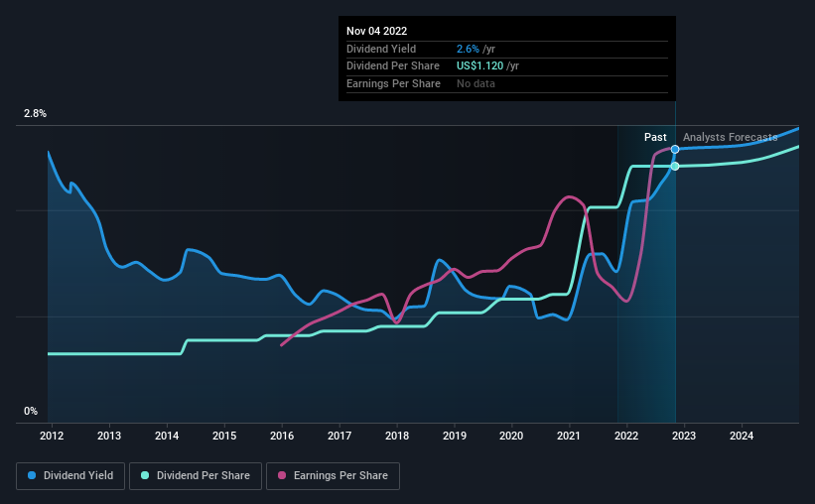Click the Earnings Per Share row label in tooltip
The image size is (815, 504).
(x=393, y=83)
